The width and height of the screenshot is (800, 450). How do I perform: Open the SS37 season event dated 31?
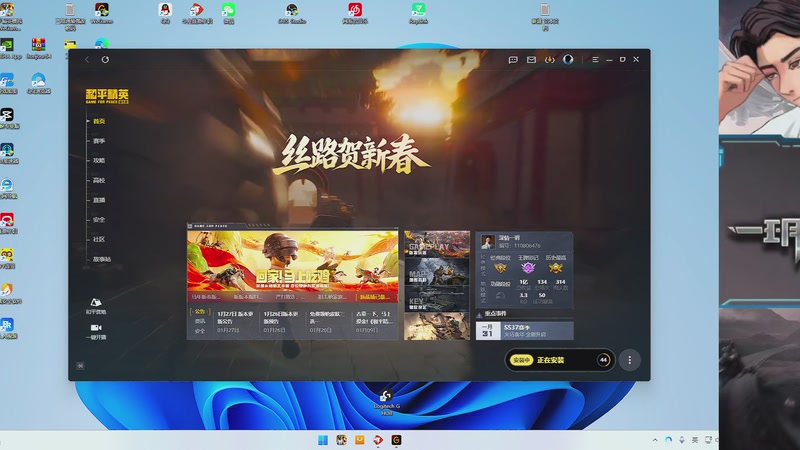coord(524,331)
